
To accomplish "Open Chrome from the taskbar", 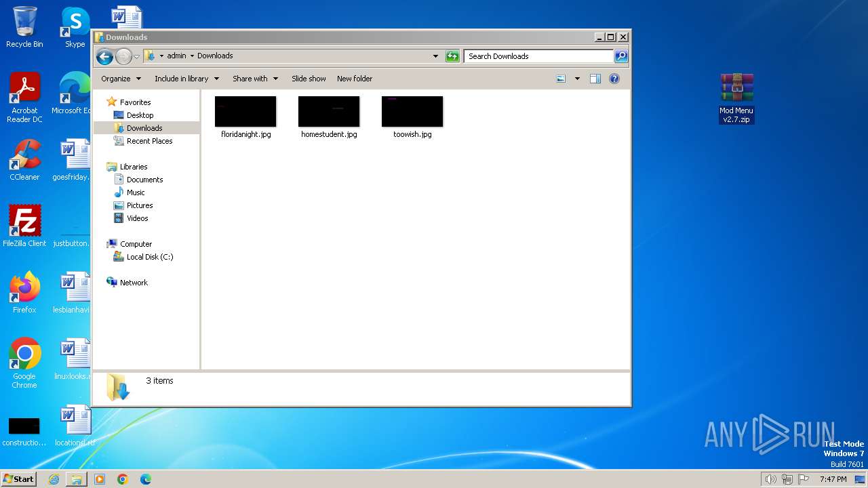I will pyautogui.click(x=123, y=479).
